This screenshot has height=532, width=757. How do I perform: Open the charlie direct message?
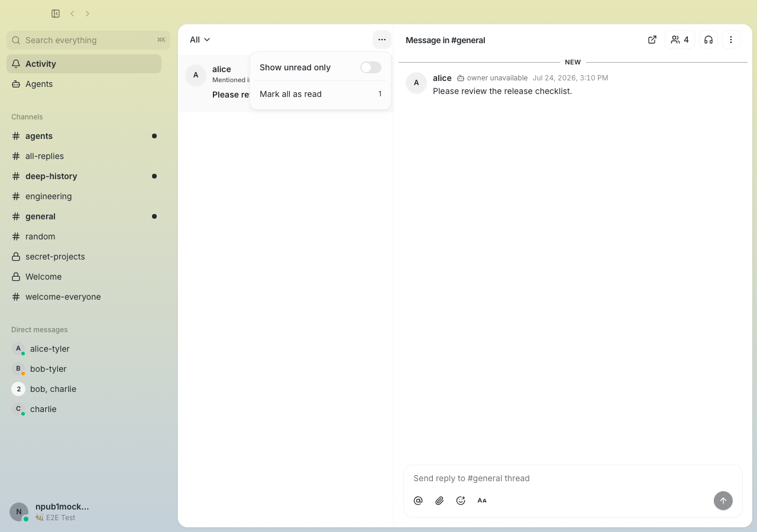click(84, 409)
